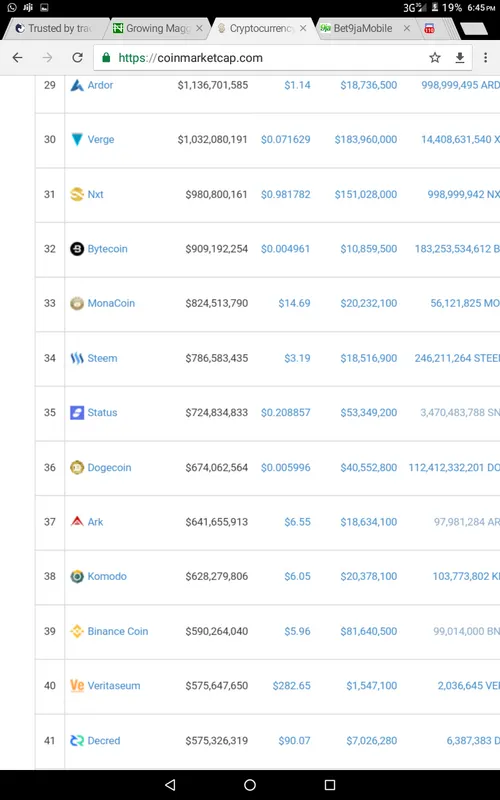Tap the green secure padlock icon

point(106,58)
